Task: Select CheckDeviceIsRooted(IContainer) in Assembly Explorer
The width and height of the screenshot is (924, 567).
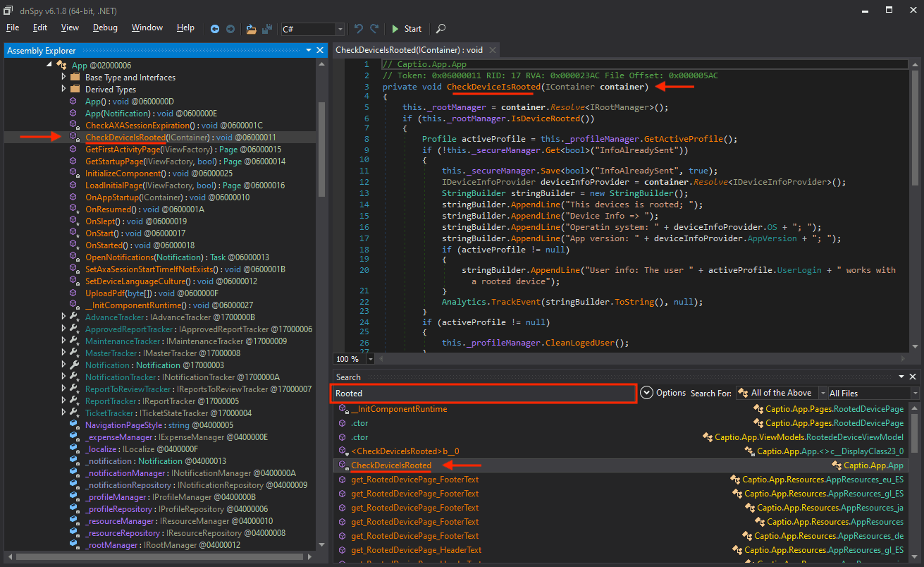Action: click(x=180, y=137)
